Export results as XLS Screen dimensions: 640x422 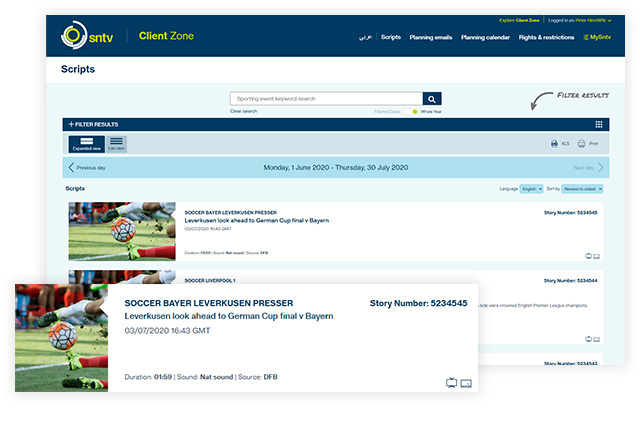click(x=559, y=144)
